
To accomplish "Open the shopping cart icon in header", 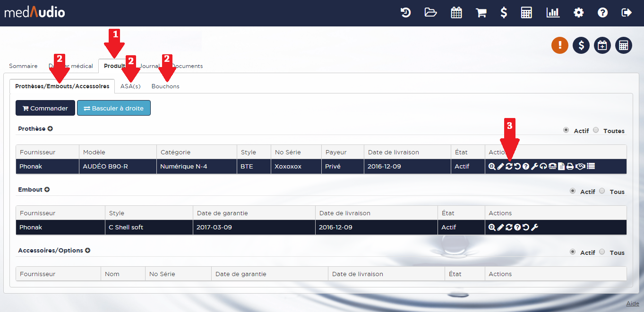I will 481,13.
